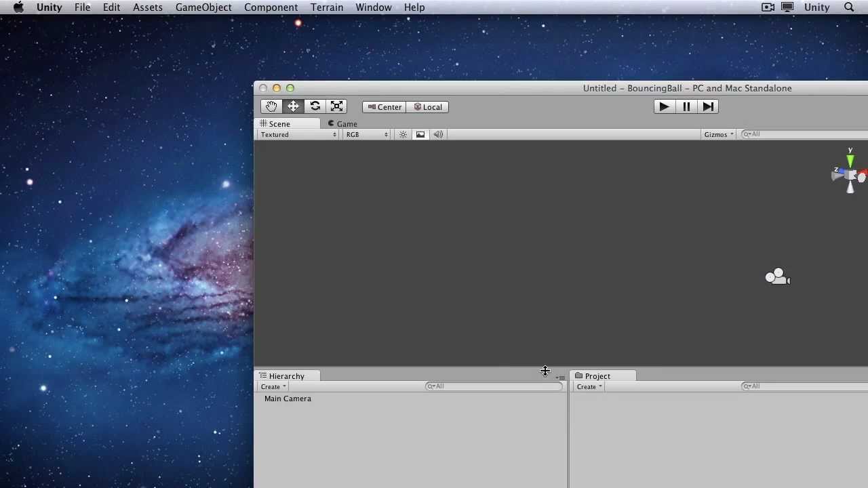
Task: Open the Terrain menu
Action: pyautogui.click(x=327, y=7)
